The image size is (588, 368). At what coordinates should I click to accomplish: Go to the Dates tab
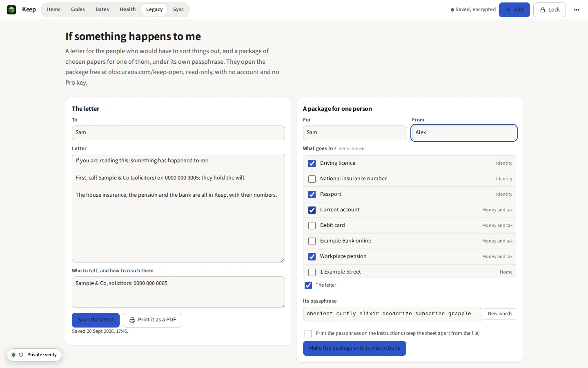click(102, 10)
